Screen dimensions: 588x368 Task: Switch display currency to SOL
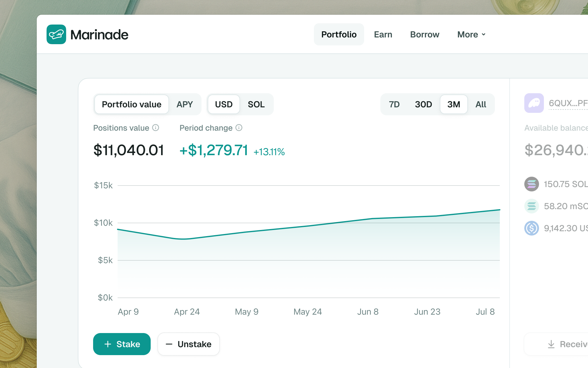(256, 104)
